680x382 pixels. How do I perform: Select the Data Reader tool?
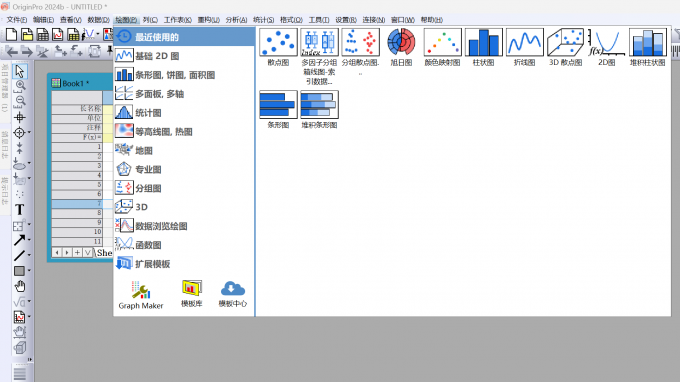click(19, 133)
